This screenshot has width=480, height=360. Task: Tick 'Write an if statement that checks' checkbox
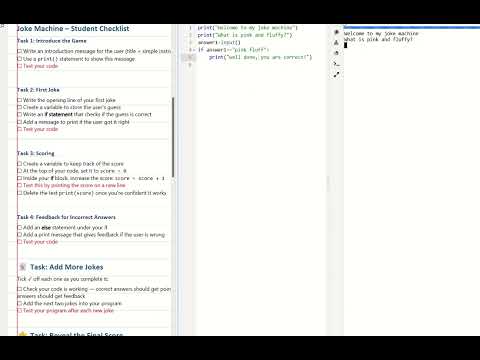tap(19, 114)
